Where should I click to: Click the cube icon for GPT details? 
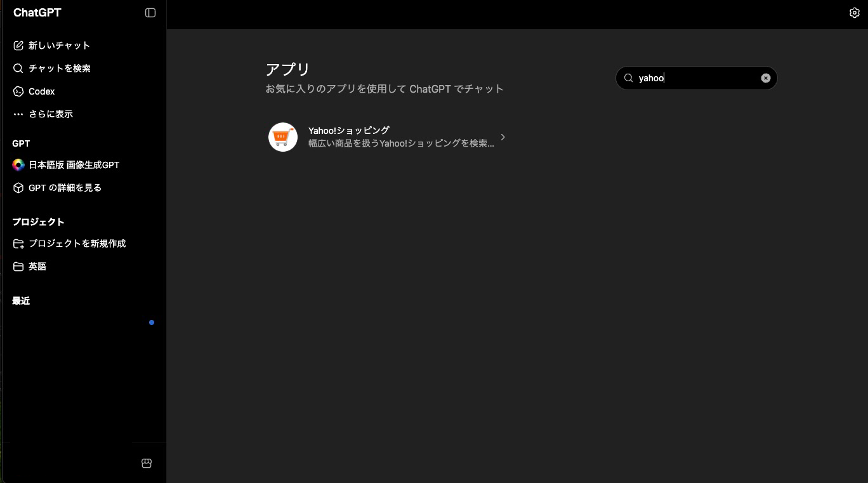click(18, 188)
